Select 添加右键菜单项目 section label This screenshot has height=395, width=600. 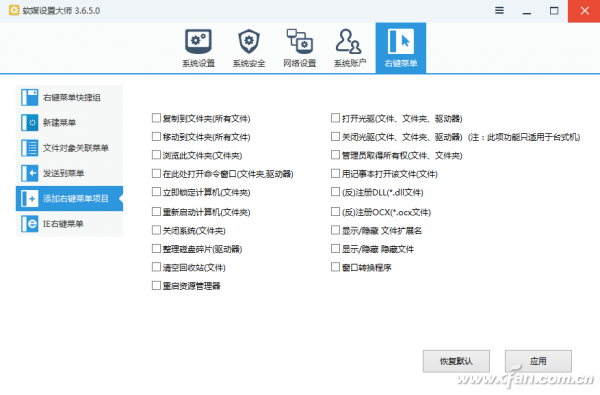76,199
